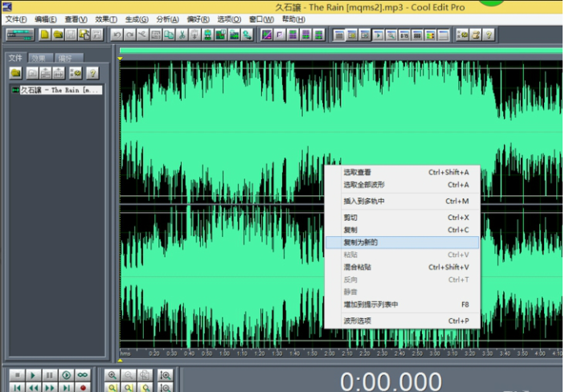Image resolution: width=565 pixels, height=392 pixels.
Task: Click the Pause transport button
Action: (x=49, y=375)
